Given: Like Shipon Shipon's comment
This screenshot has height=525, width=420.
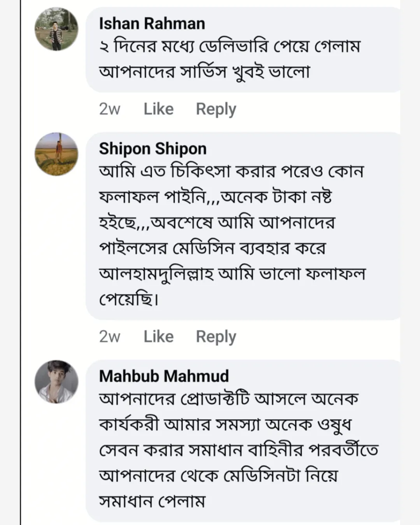Looking at the screenshot, I should 158,337.
